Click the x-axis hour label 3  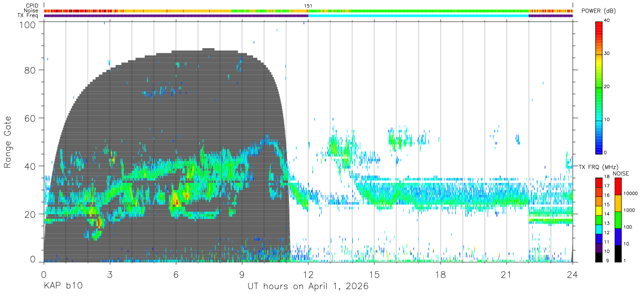(x=110, y=274)
